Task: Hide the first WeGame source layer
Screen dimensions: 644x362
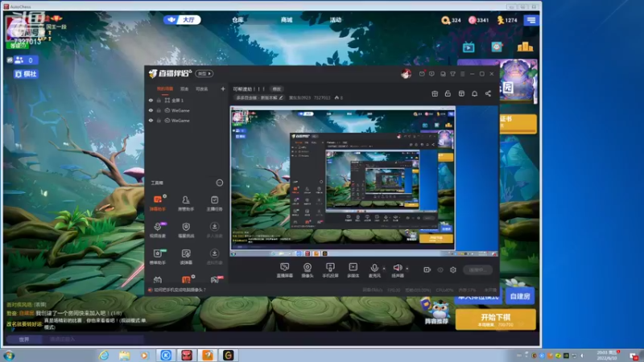Action: coord(151,110)
